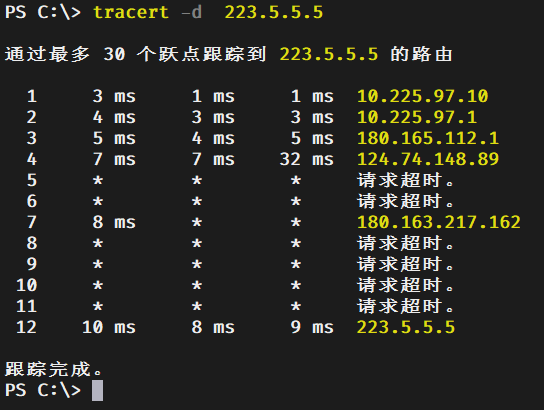Click the 10 ms value on hop 12
Screen dimensions: 544x410
pos(109,327)
